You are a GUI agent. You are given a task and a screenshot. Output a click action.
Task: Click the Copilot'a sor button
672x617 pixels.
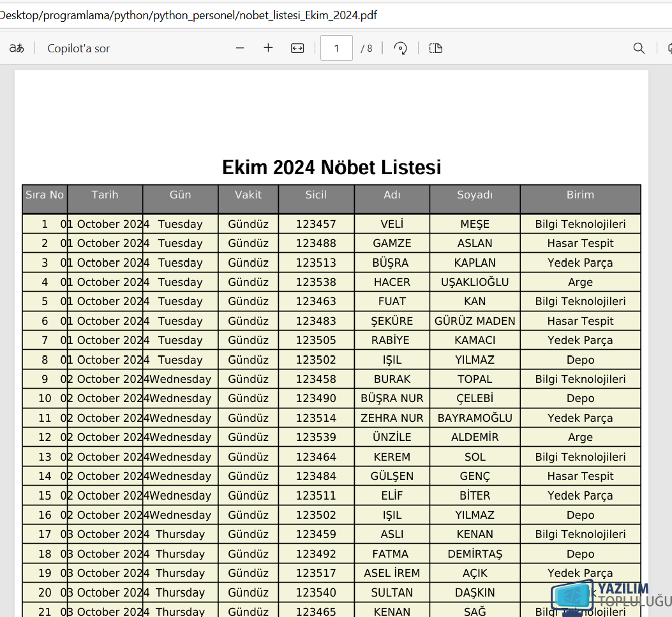pos(78,48)
